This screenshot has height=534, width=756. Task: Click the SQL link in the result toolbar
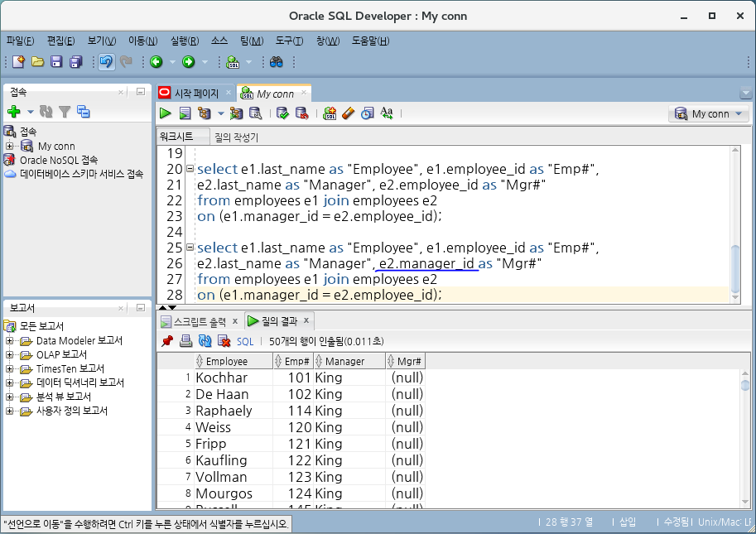[x=245, y=342]
